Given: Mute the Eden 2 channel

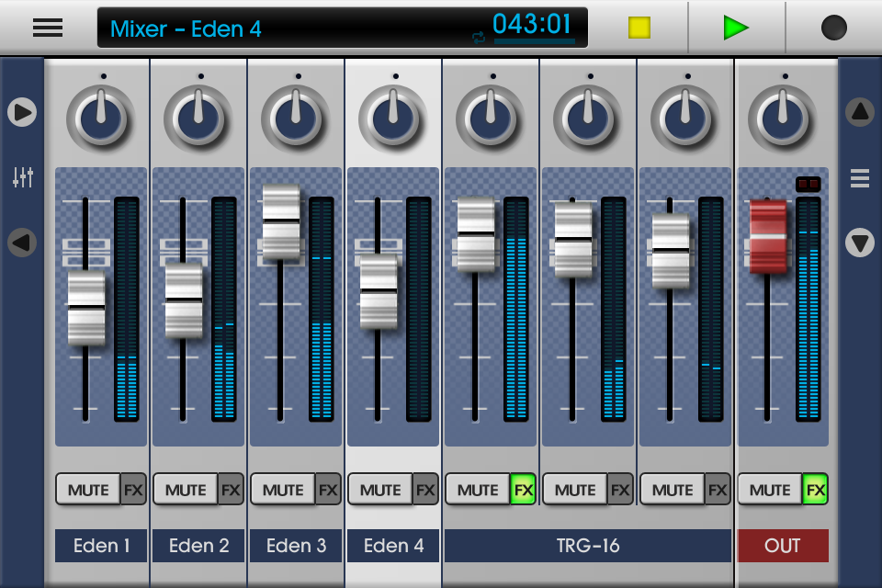Looking at the screenshot, I should tap(185, 490).
